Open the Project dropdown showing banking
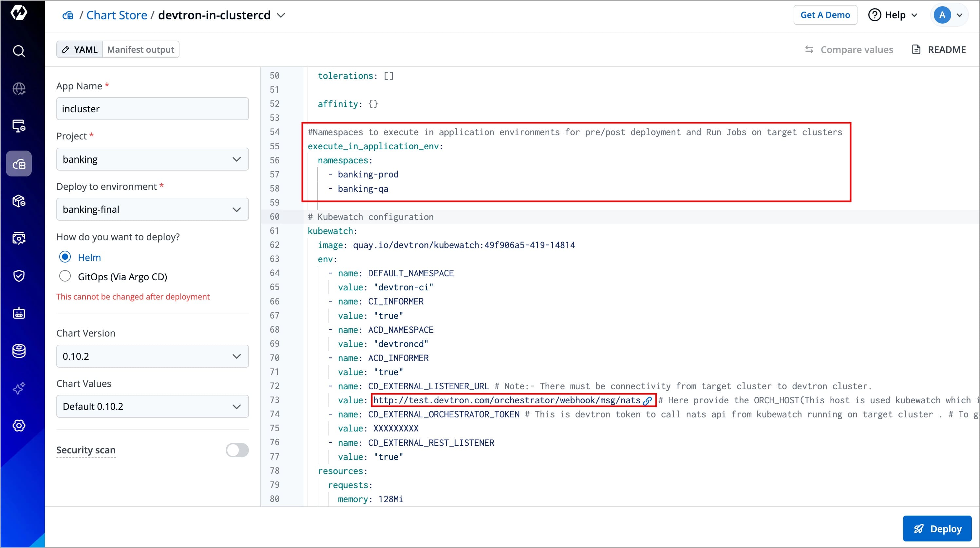980x548 pixels. click(x=152, y=159)
